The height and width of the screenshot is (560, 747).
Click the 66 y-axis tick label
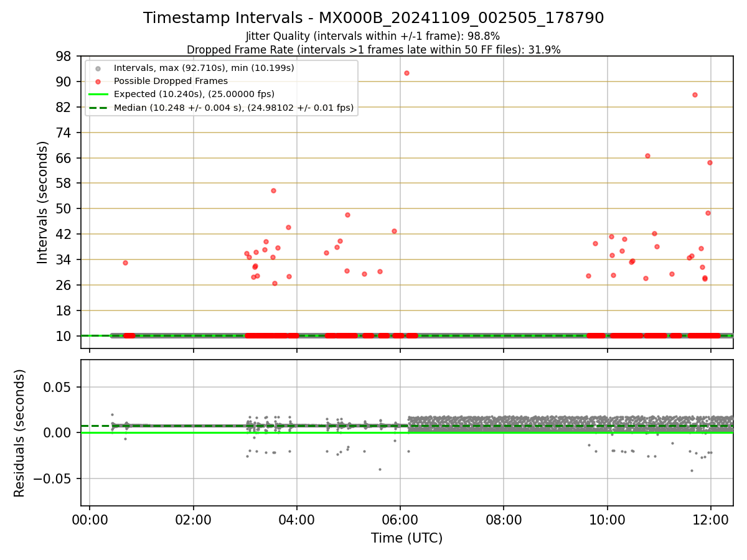click(65, 158)
